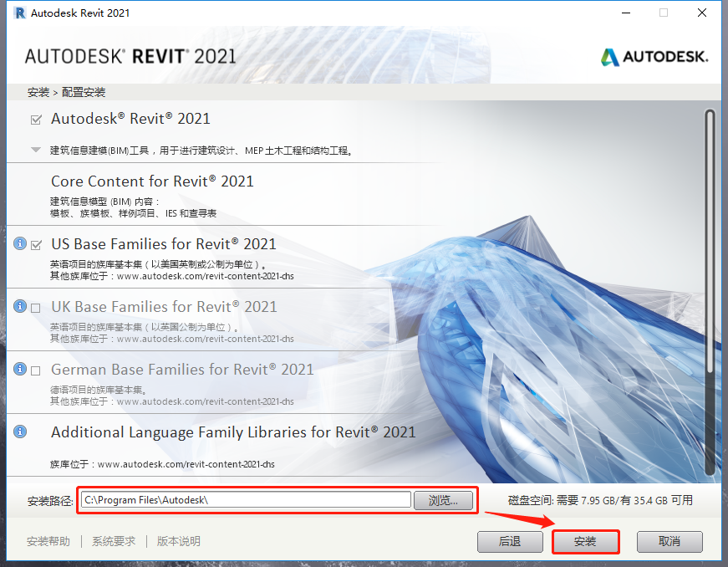Image resolution: width=728 pixels, height=567 pixels.
Task: Open the 系统要求 link
Action: 114,541
